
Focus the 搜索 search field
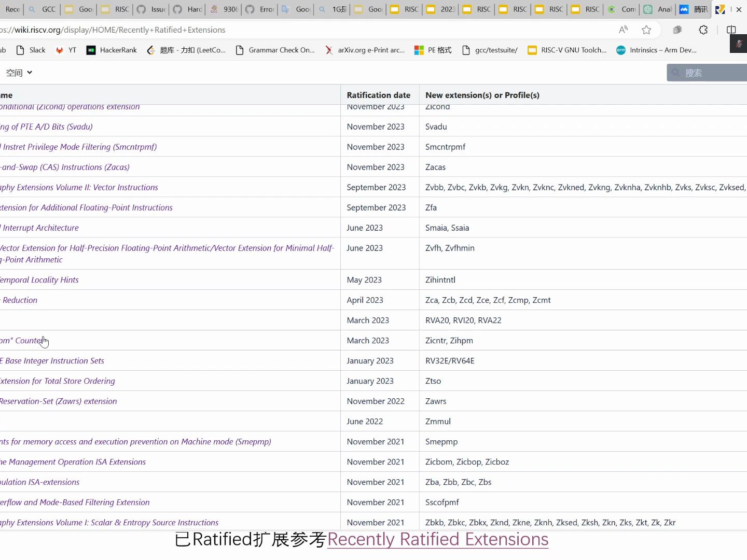[x=707, y=73]
